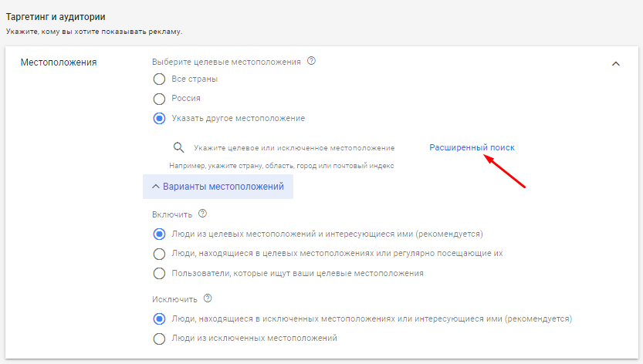Image resolution: width=643 pixels, height=364 pixels.
Task: Click help icon beside 'Выберите целевые местоположения'
Action: point(312,61)
